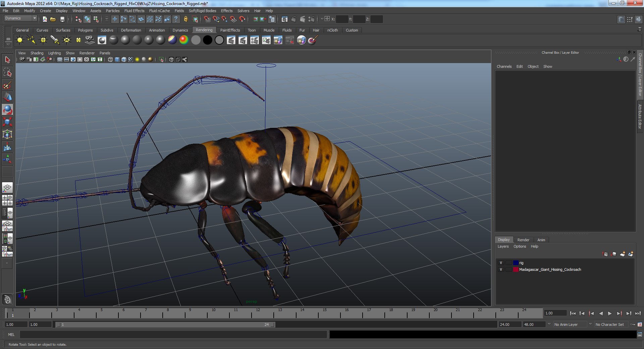Assign the black material shelf icon
Screen dimensions: 644x349
point(208,40)
